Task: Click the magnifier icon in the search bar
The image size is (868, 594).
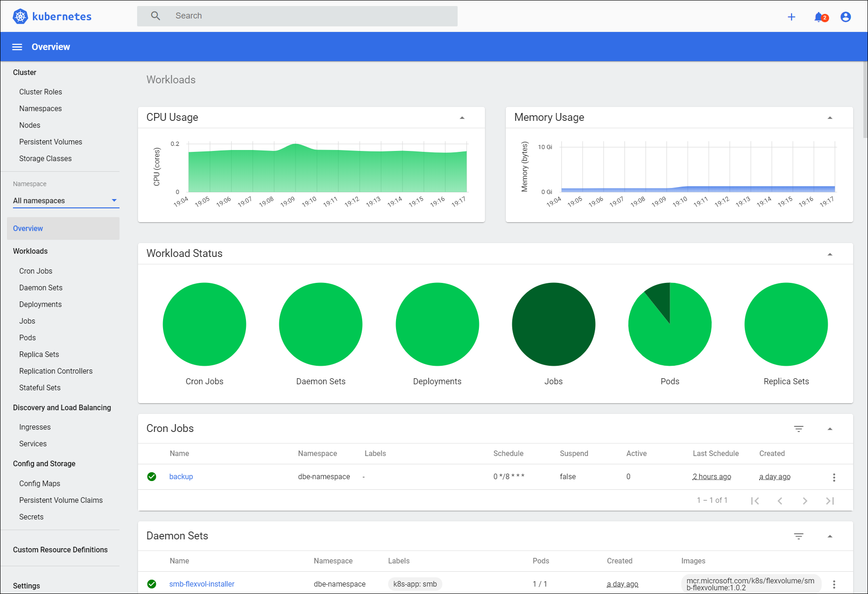Action: click(x=155, y=15)
